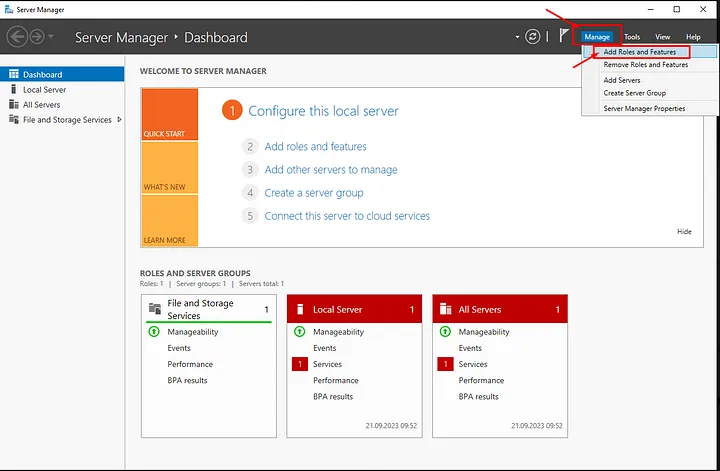The height and width of the screenshot is (471, 720).
Task: Open the notifications flag icon
Action: pyautogui.click(x=565, y=36)
